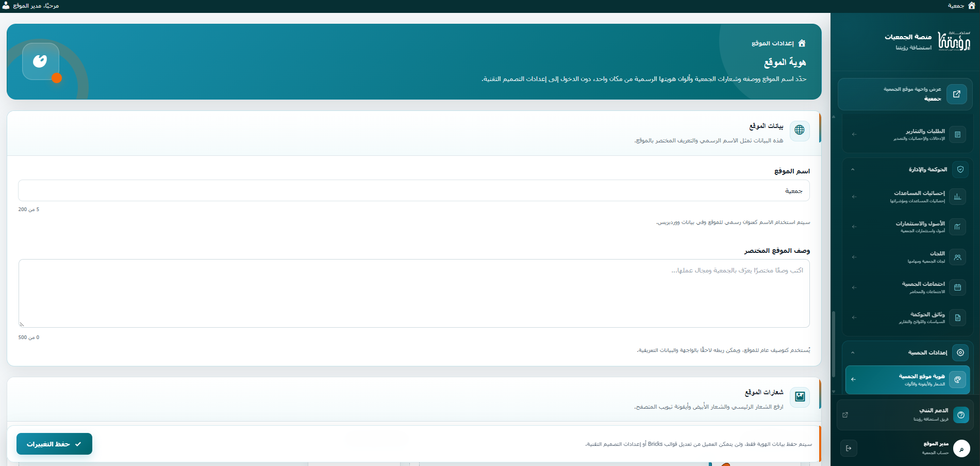Click the palette icon of هوية موقع الجمعية
980x466 pixels.
[957, 379]
